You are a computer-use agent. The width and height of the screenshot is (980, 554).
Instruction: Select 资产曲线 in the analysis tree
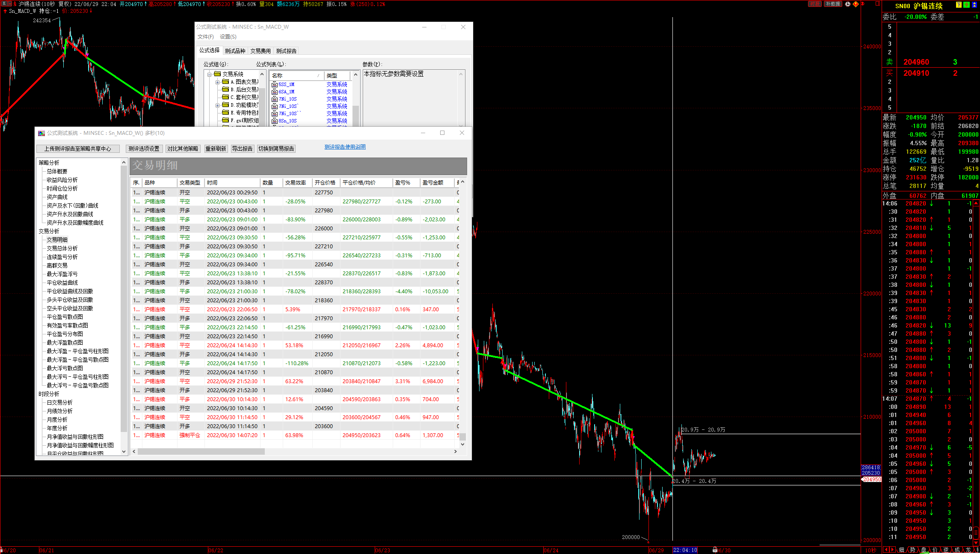point(57,197)
